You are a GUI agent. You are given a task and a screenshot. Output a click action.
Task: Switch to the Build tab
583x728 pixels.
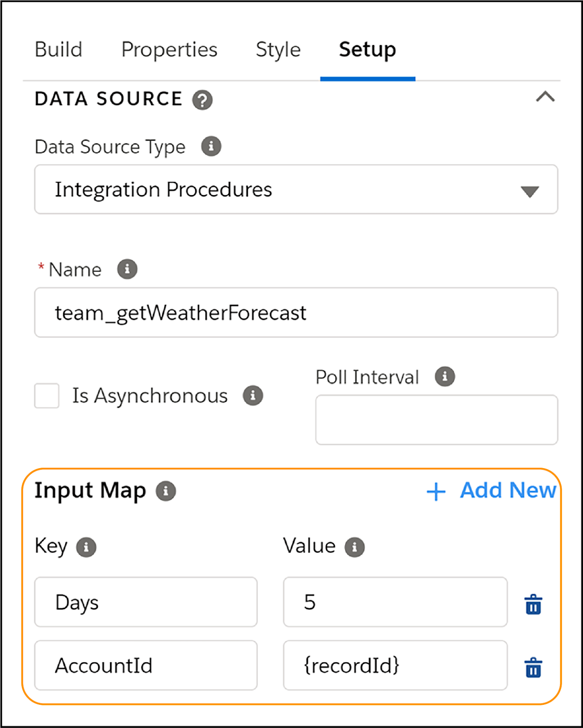pos(59,49)
